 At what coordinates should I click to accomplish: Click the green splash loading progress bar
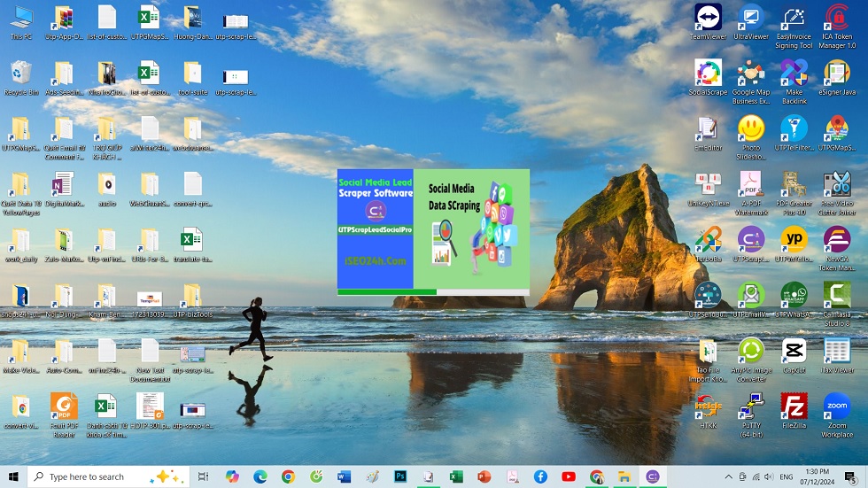(x=387, y=291)
